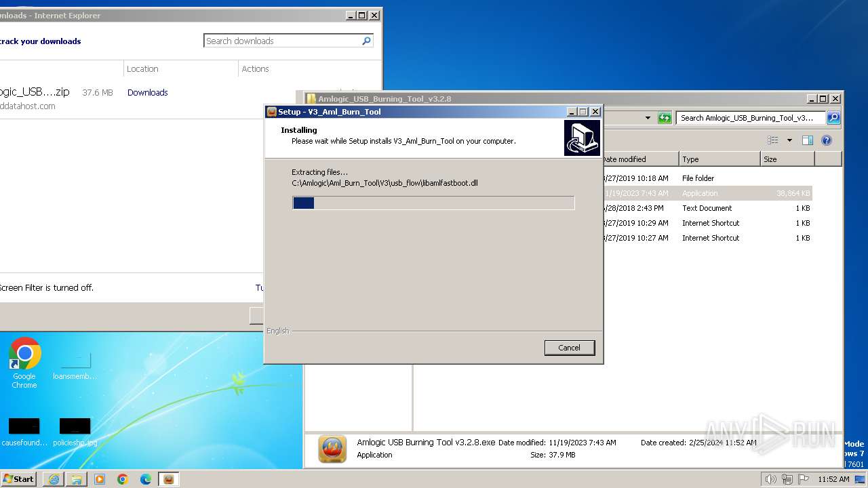This screenshot has height=488, width=868.
Task: Select the Text Document row
Action: click(706, 208)
